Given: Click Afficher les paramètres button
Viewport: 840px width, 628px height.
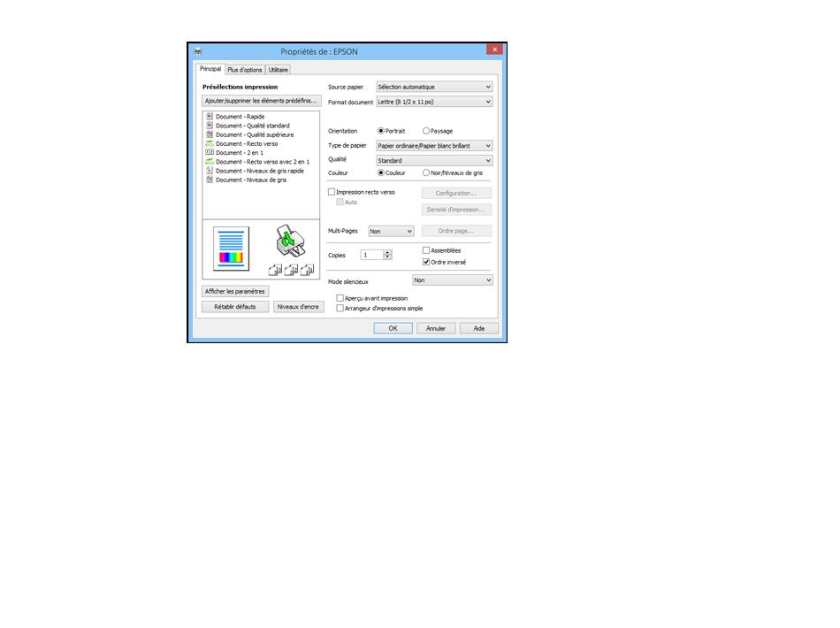Looking at the screenshot, I should click(x=235, y=291).
